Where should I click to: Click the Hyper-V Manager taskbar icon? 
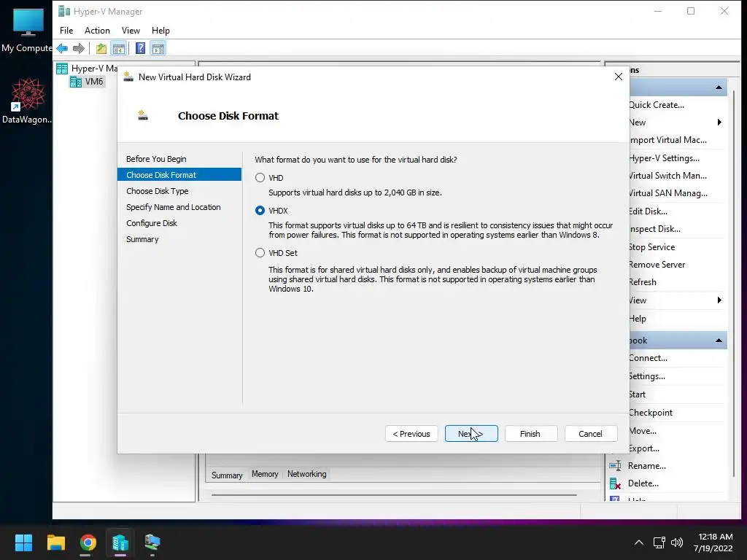click(120, 542)
